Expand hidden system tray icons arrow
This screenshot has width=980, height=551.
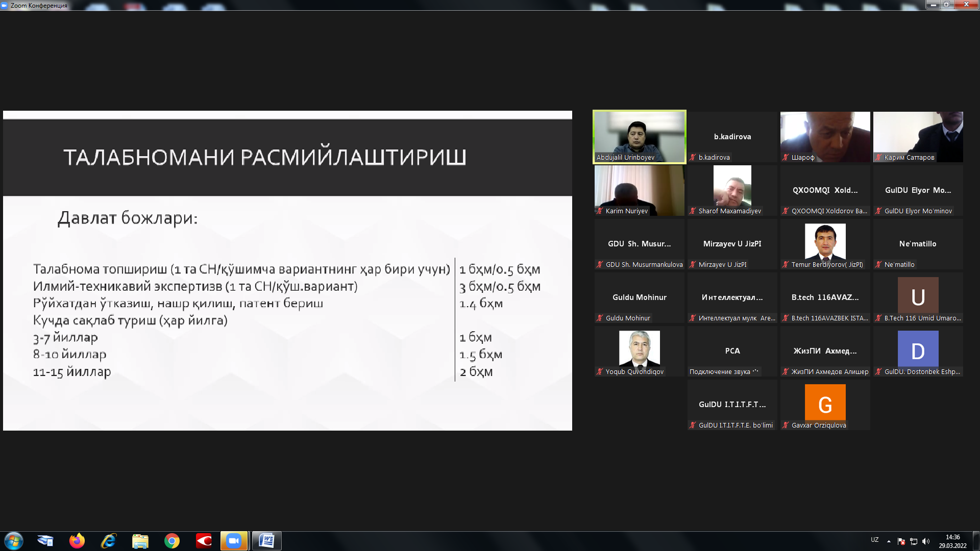pyautogui.click(x=889, y=541)
